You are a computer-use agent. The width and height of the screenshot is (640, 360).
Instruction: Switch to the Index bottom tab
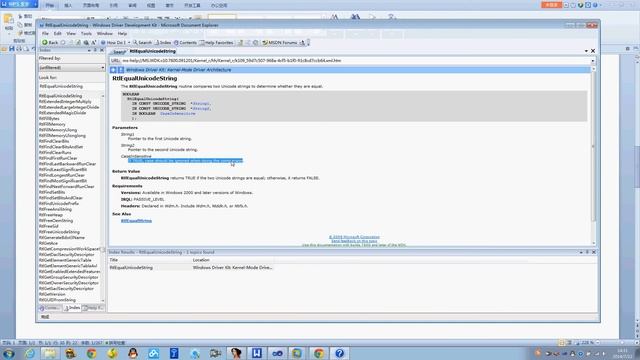[x=72, y=308]
